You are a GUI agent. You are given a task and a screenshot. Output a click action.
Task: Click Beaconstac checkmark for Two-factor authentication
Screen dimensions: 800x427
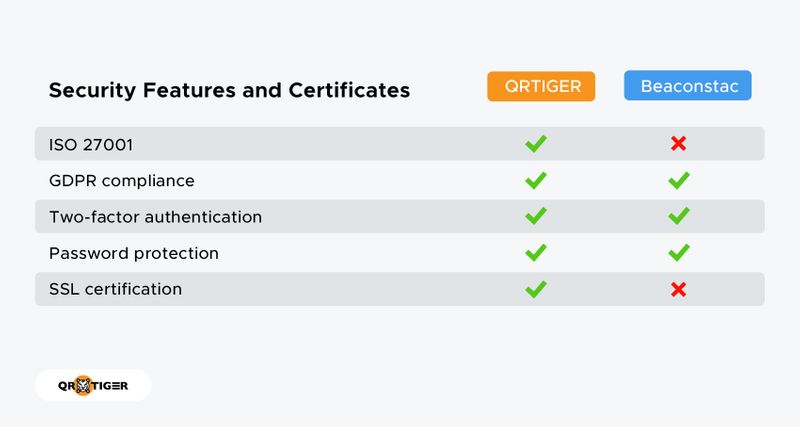pos(678,216)
